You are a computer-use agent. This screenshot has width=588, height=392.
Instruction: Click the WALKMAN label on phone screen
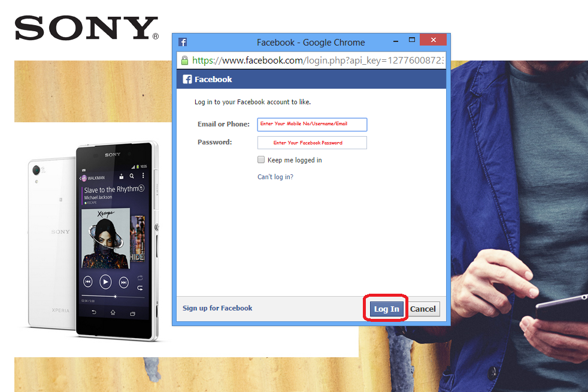click(x=96, y=178)
